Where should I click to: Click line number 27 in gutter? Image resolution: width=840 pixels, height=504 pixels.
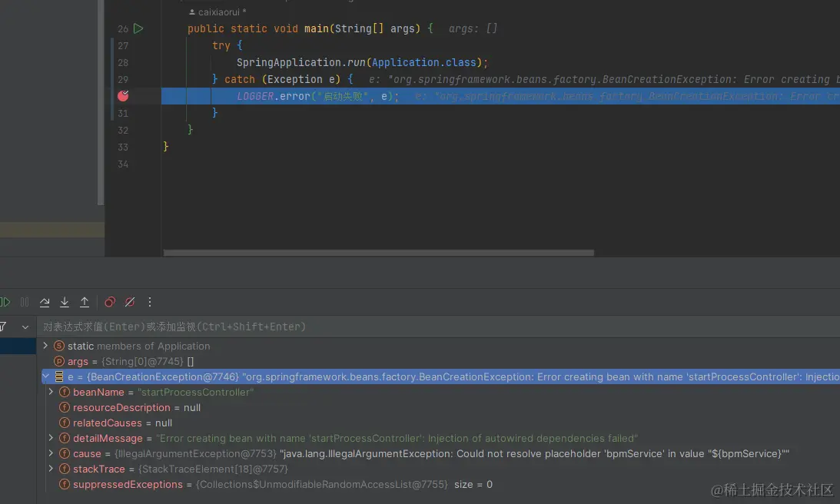[123, 45]
